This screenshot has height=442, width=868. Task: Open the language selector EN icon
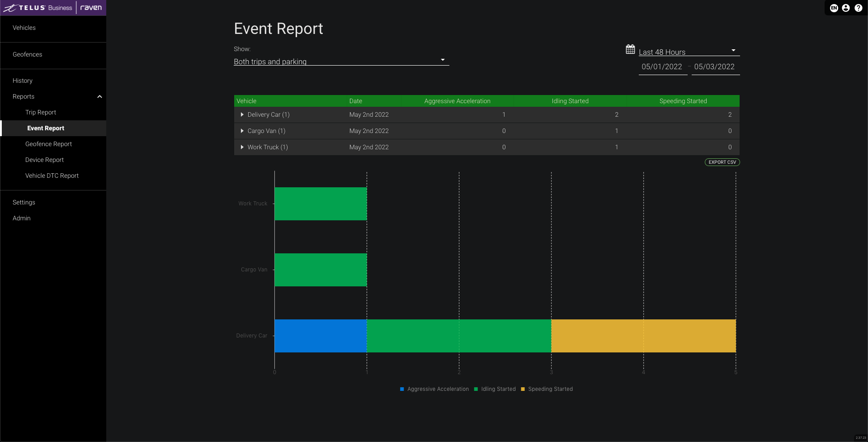coord(834,8)
